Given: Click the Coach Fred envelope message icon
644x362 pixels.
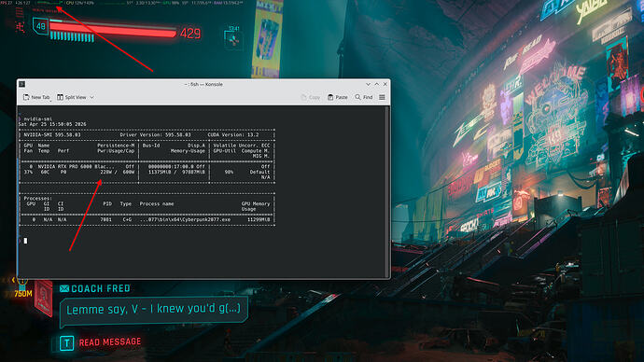Looking at the screenshot, I should tap(64, 288).
